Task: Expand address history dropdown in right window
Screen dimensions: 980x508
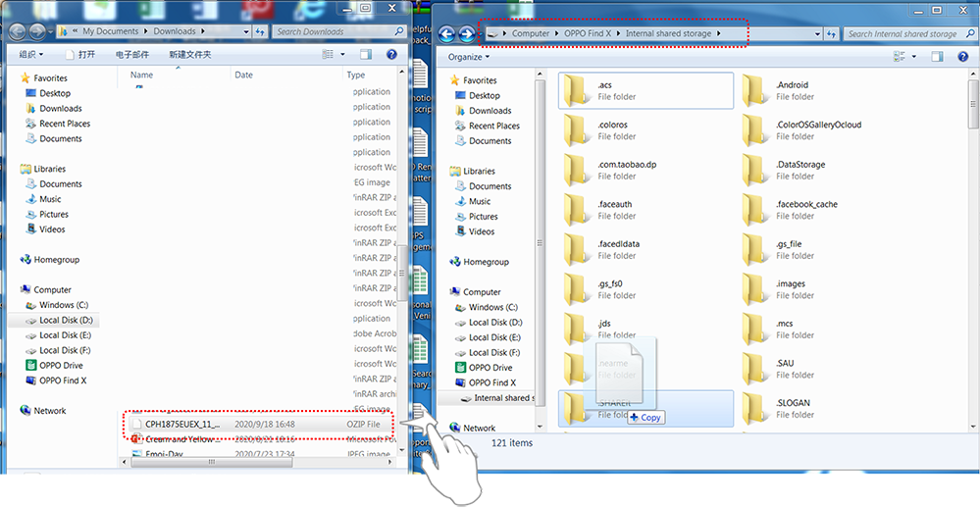Action: (817, 33)
